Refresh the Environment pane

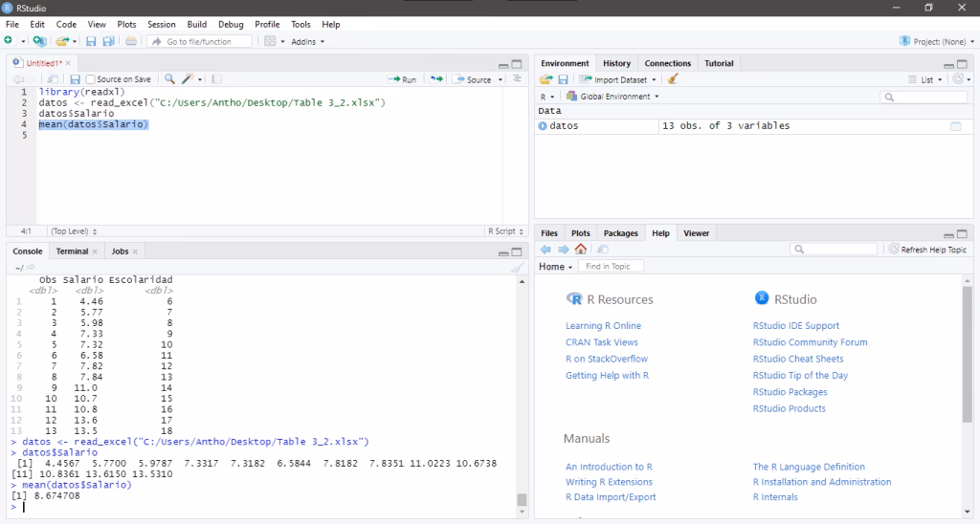pyautogui.click(x=957, y=79)
